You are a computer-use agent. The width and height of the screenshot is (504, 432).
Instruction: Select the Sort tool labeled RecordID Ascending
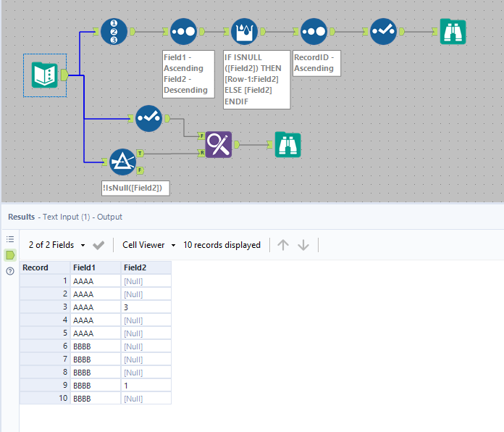pyautogui.click(x=314, y=31)
